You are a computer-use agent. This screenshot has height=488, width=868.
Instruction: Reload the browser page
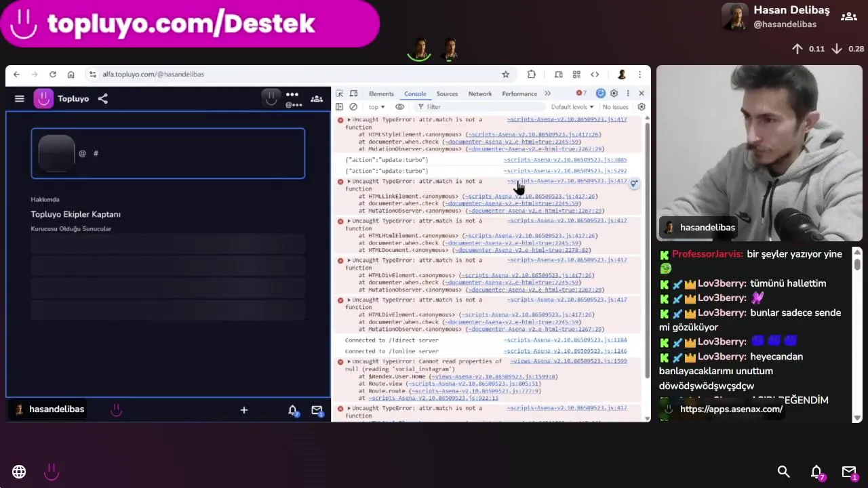point(52,75)
